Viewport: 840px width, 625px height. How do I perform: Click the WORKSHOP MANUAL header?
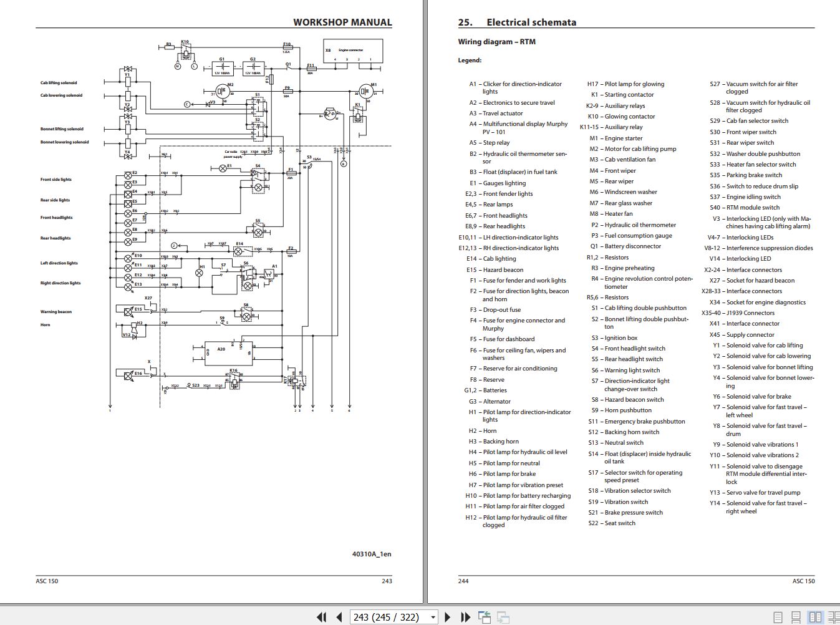(x=342, y=22)
